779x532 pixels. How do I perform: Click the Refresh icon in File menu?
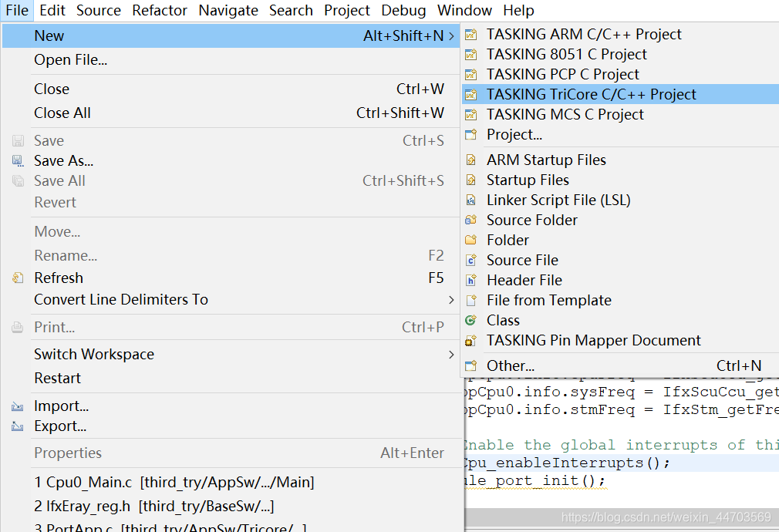[x=18, y=278]
